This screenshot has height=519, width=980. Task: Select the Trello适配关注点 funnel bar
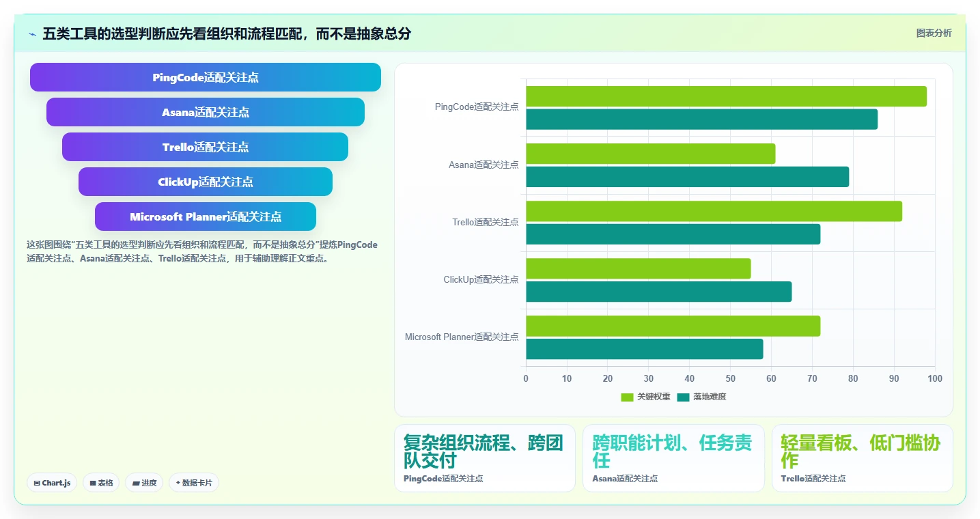point(206,147)
